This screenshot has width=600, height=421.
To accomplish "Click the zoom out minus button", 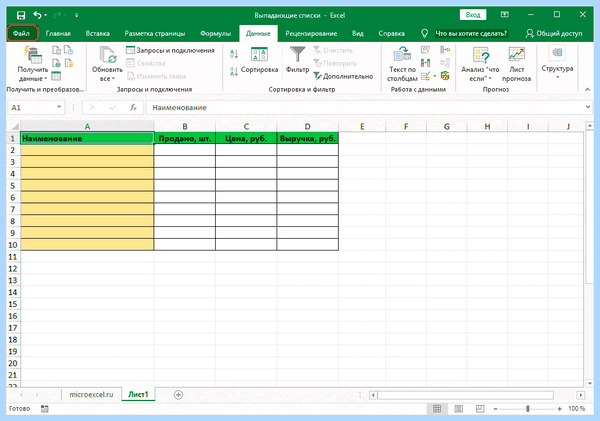I will click(x=495, y=409).
